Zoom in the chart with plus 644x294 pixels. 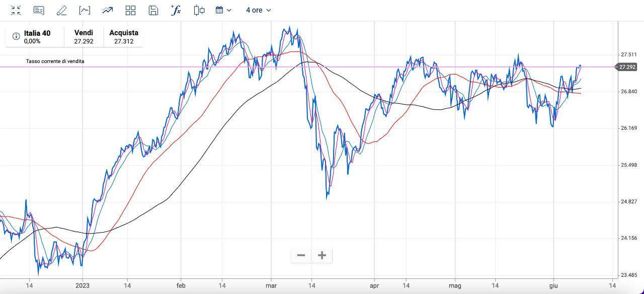322,255
